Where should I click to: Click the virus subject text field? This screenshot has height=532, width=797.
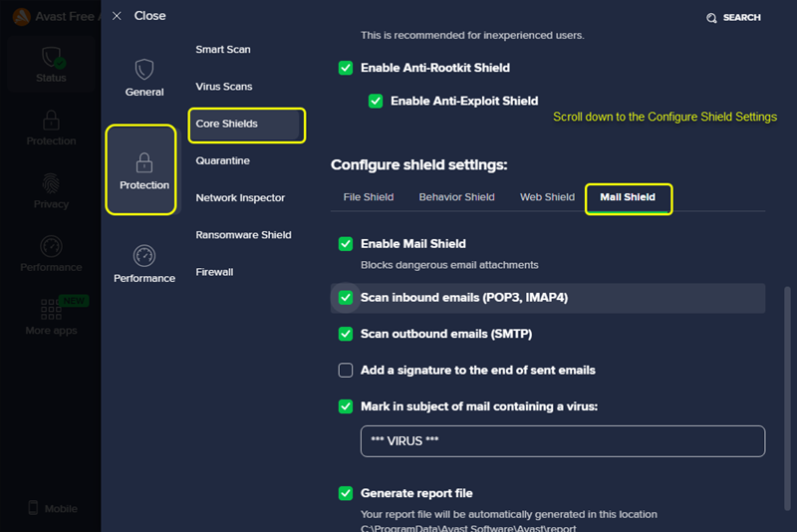562,441
